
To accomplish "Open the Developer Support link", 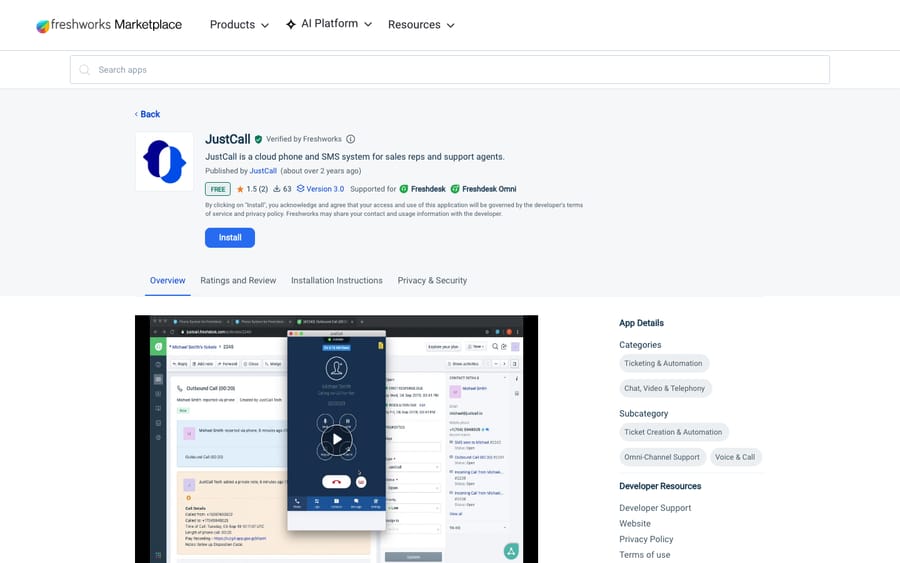I will coord(655,508).
